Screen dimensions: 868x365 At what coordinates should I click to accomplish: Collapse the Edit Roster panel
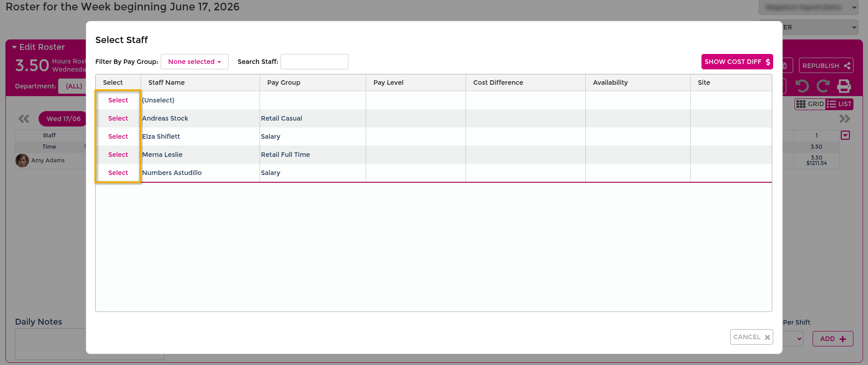pos(38,47)
